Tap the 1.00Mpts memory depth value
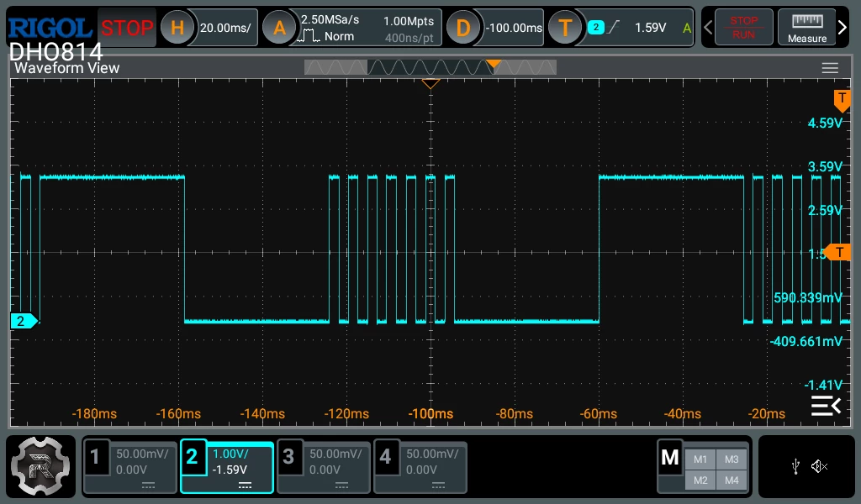The width and height of the screenshot is (861, 504). [x=409, y=21]
